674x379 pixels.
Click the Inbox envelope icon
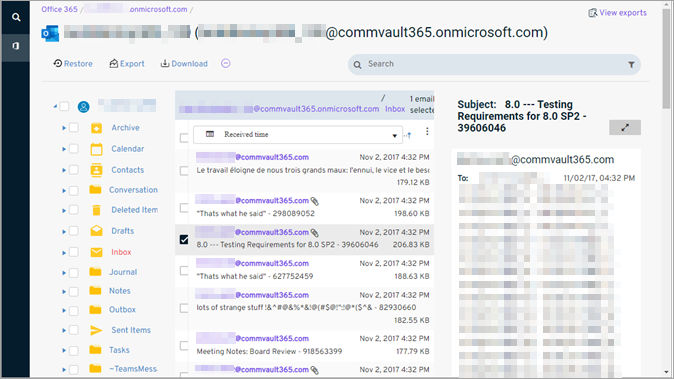point(96,252)
